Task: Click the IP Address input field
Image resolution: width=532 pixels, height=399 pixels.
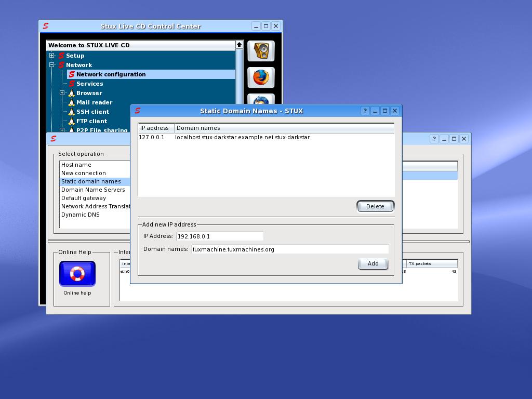Action: tap(220, 236)
